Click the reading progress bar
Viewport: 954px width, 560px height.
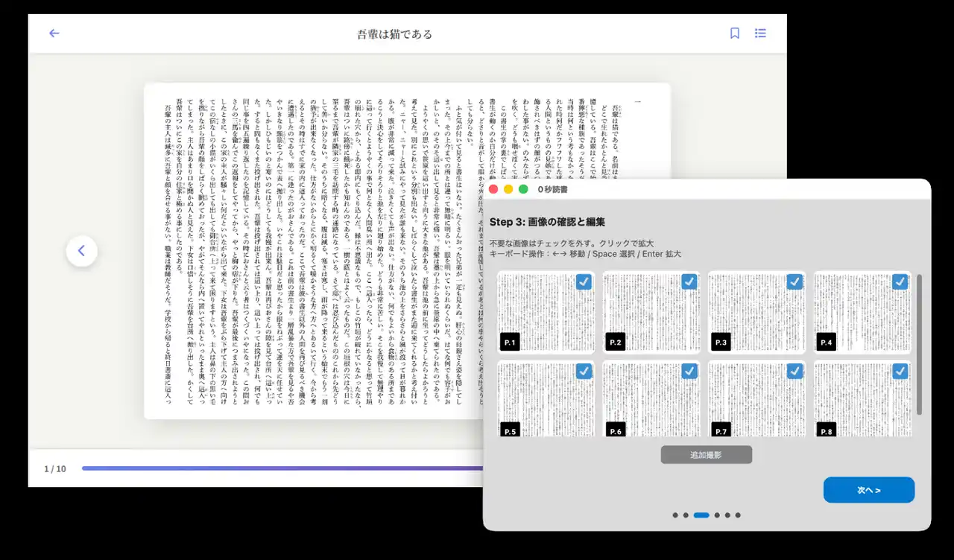tap(283, 468)
